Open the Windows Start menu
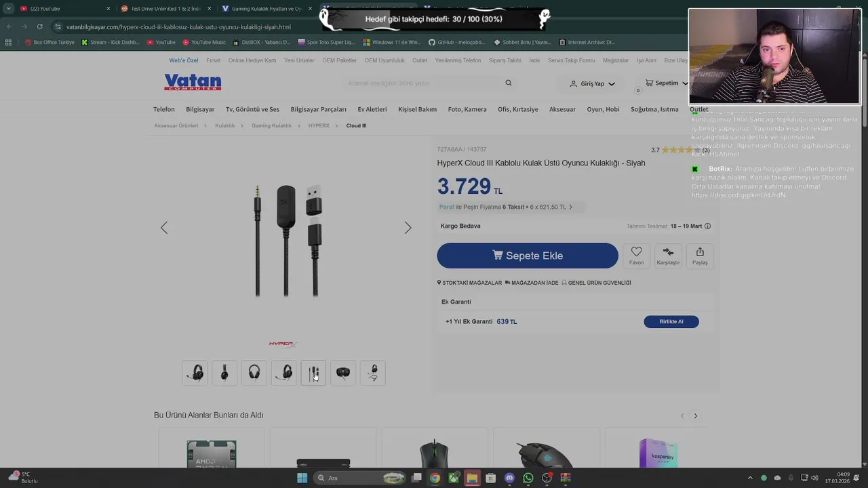The height and width of the screenshot is (488, 868). tap(302, 478)
